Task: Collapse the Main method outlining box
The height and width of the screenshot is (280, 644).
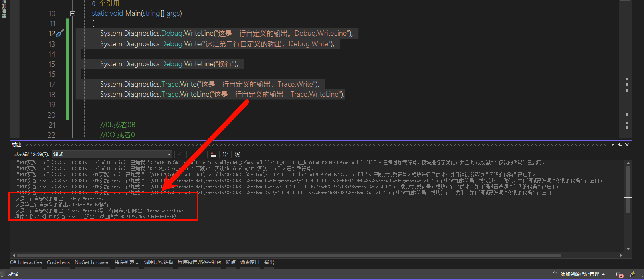Action: [73, 14]
